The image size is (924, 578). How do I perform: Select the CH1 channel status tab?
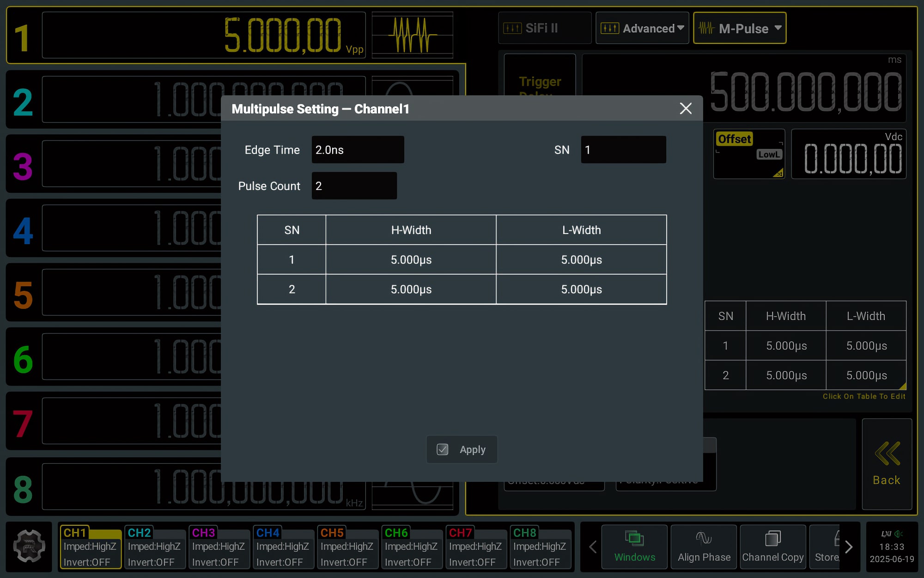91,547
